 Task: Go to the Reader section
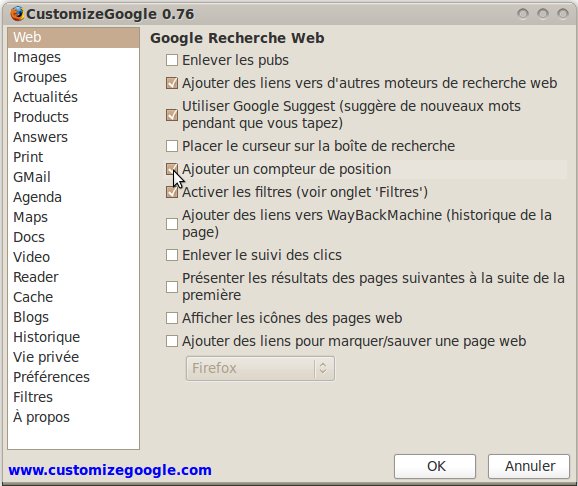pos(73,277)
